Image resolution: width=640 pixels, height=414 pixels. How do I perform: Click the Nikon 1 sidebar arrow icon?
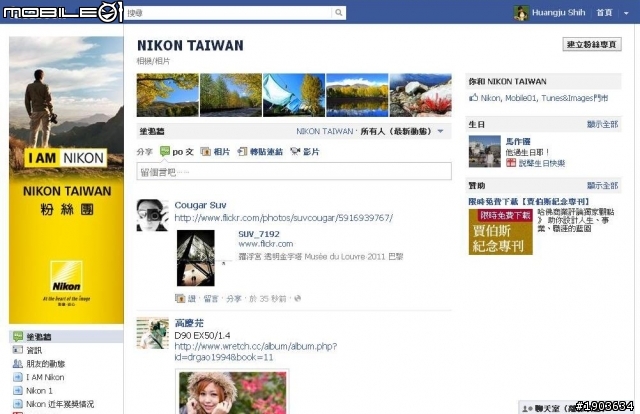pos(18,390)
